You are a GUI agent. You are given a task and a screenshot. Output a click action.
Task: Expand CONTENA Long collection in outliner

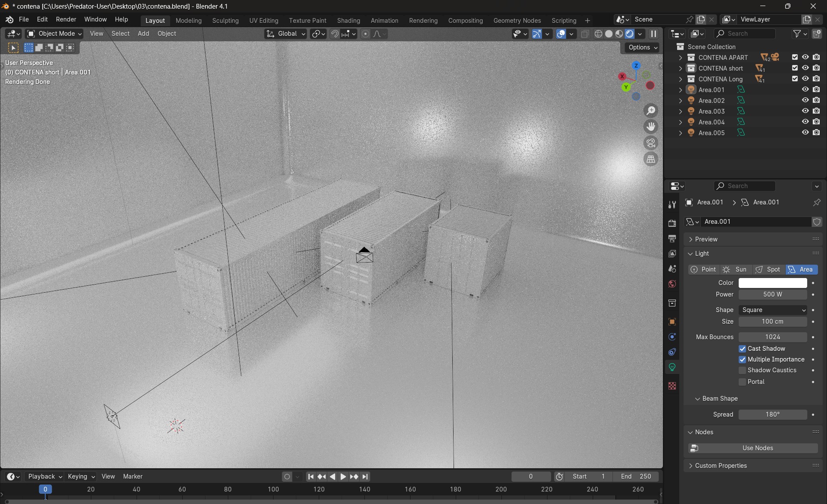click(681, 79)
